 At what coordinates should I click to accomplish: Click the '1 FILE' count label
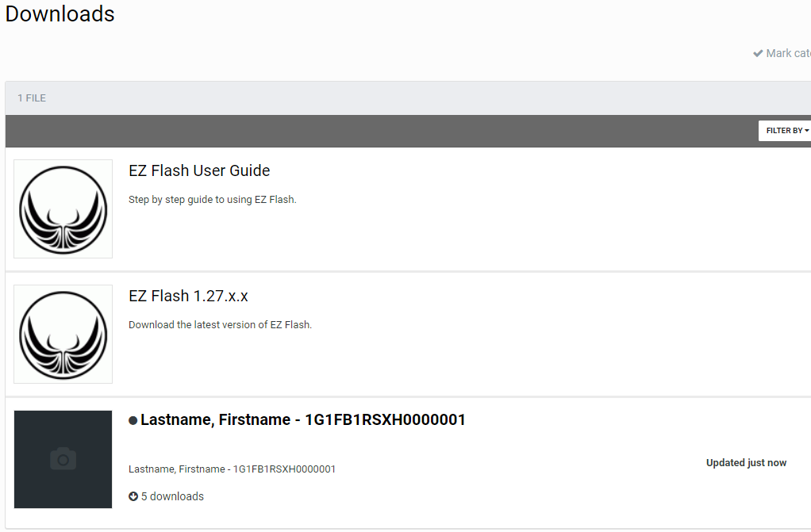(32, 98)
